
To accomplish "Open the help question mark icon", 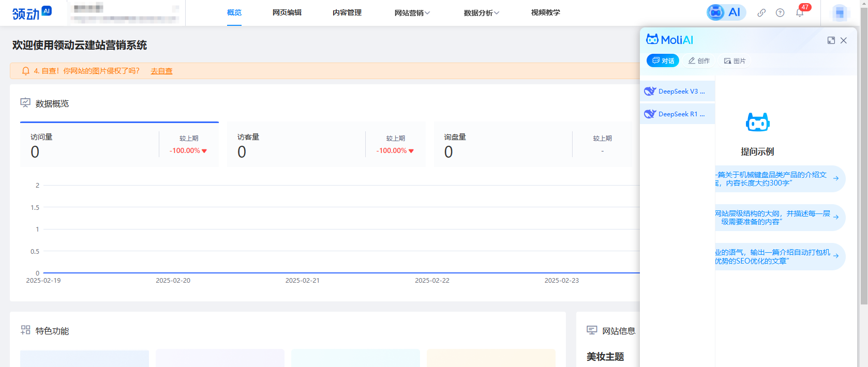I will [780, 13].
